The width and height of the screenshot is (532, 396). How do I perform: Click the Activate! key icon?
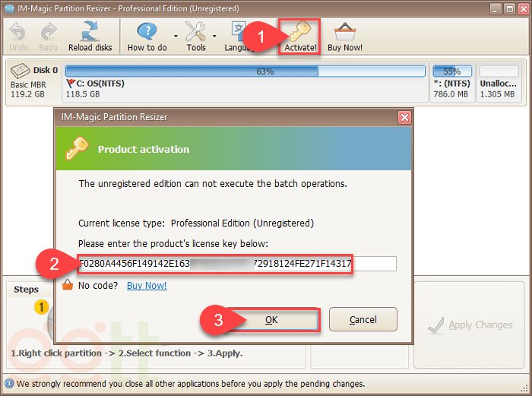[299, 32]
